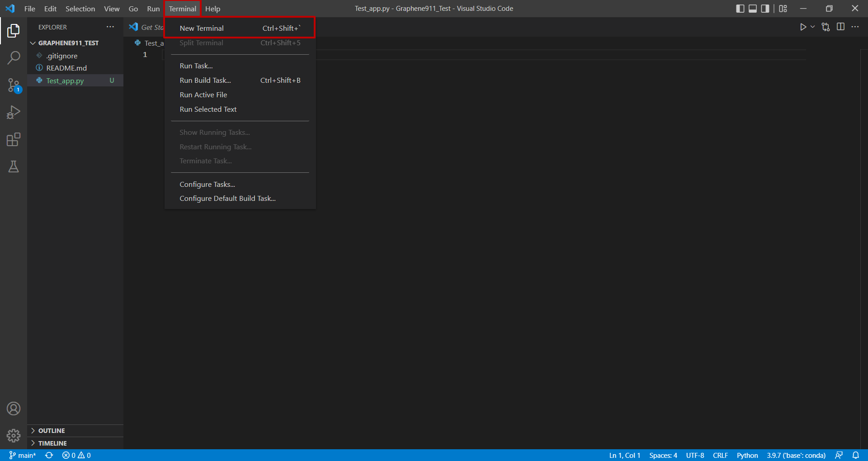Open README.md in the explorer
Screen dimensions: 868x461
click(75, 68)
